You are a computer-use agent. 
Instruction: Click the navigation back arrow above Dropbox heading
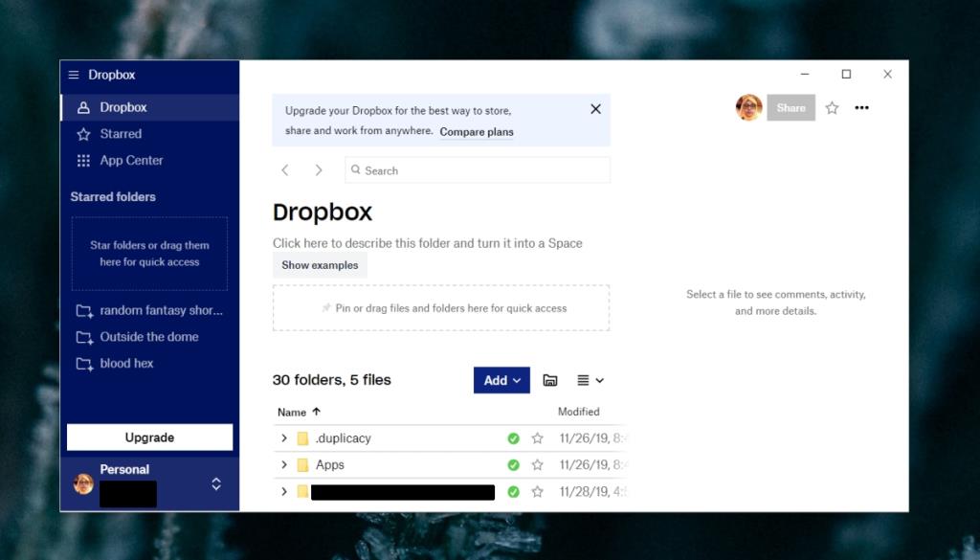click(x=284, y=169)
